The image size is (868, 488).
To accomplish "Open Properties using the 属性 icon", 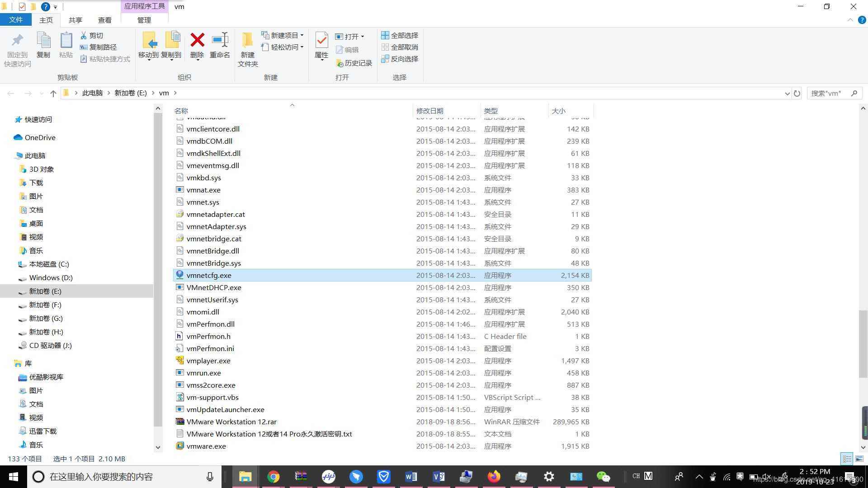I will 321,45.
